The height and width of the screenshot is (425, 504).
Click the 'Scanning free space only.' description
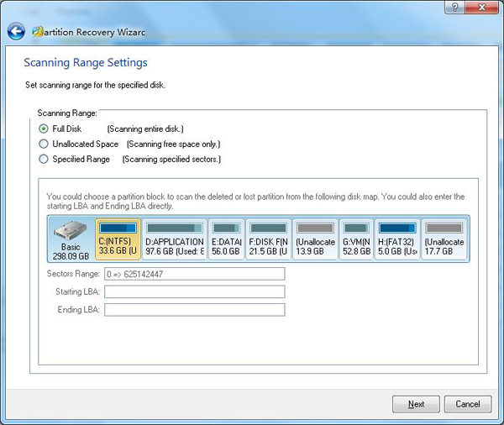[x=174, y=144]
